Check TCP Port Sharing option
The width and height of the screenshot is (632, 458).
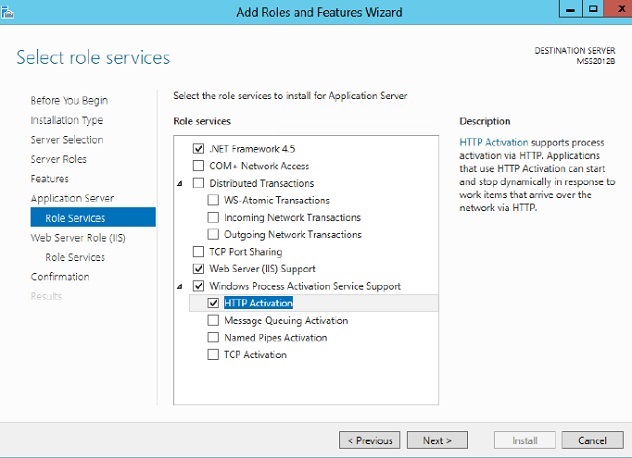click(x=198, y=252)
